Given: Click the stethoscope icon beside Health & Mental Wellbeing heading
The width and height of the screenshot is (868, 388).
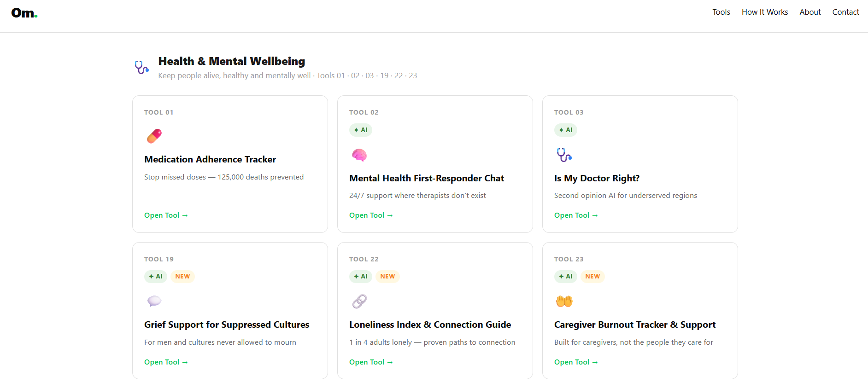Looking at the screenshot, I should click(x=141, y=67).
